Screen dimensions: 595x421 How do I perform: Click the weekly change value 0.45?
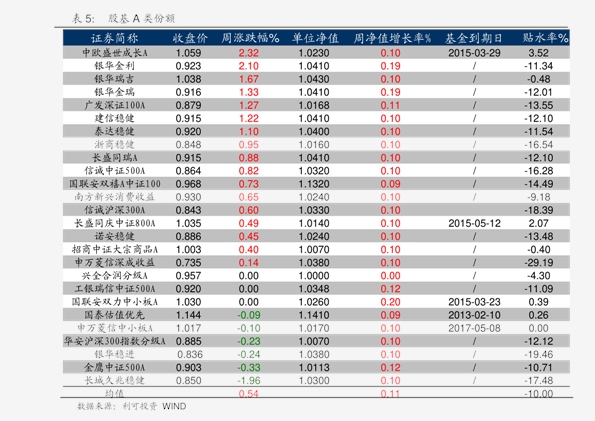pyautogui.click(x=249, y=236)
